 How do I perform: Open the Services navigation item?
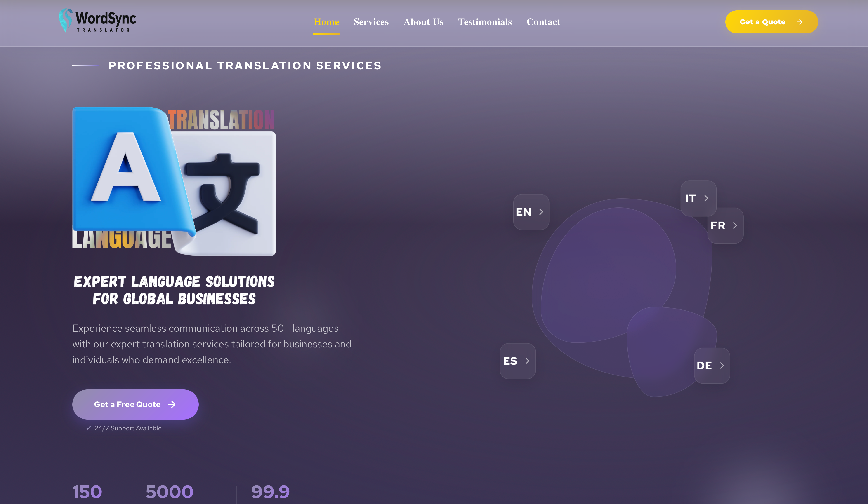coord(371,22)
